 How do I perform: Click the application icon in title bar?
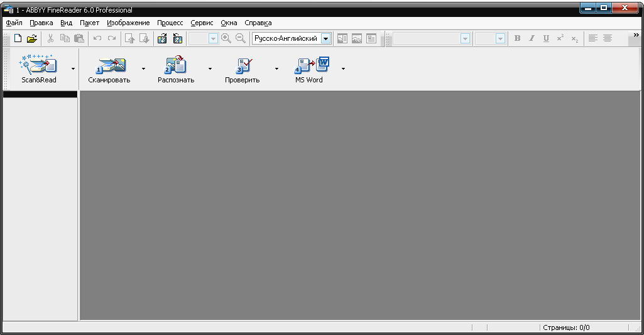coord(8,9)
